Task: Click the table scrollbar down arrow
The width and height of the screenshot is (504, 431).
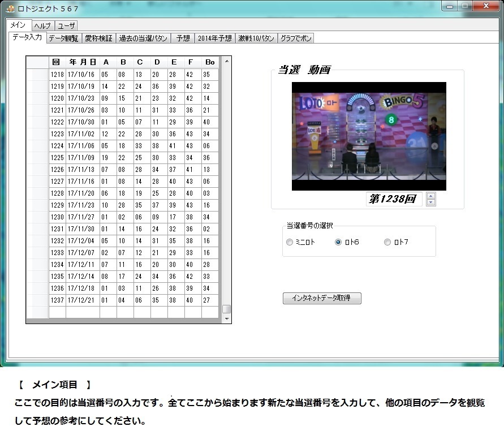Action: point(227,319)
